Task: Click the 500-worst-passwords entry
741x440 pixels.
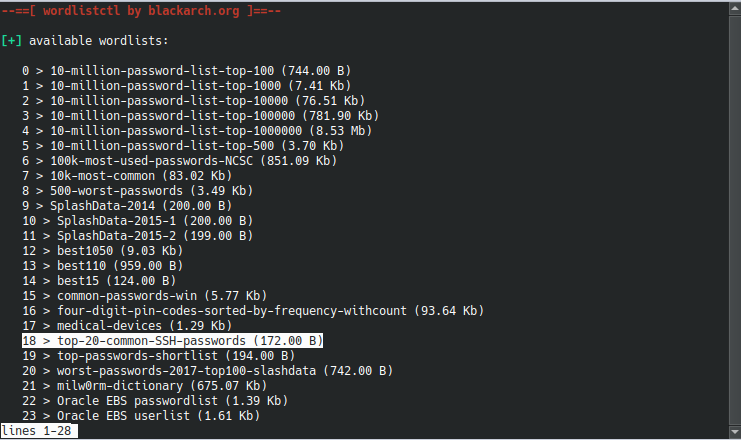Action: point(138,191)
